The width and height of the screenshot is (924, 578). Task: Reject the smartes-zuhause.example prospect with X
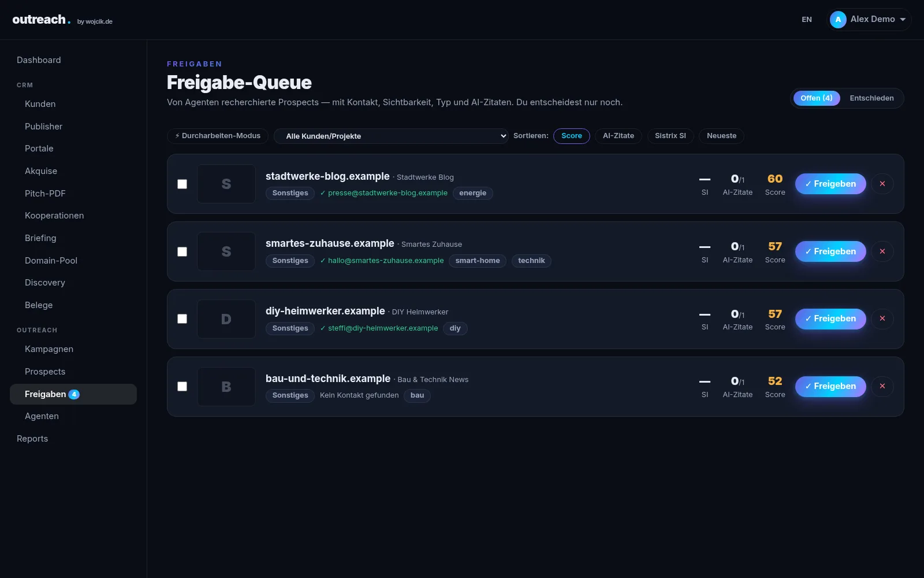[882, 251]
